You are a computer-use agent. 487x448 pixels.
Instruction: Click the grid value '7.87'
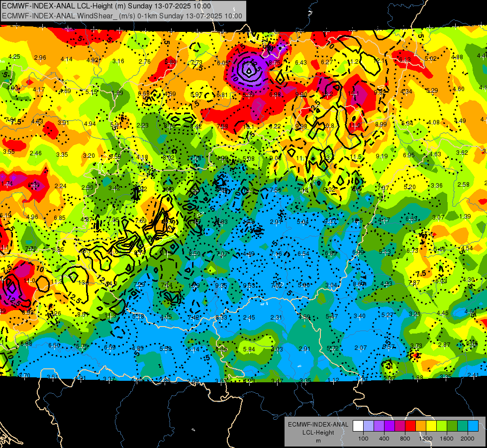(414, 282)
